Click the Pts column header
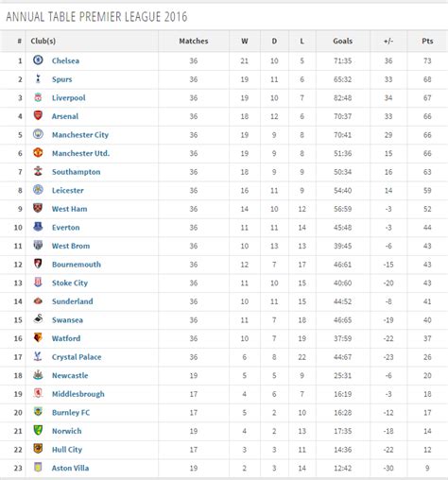Image resolution: width=448 pixels, height=480 pixels. (427, 41)
